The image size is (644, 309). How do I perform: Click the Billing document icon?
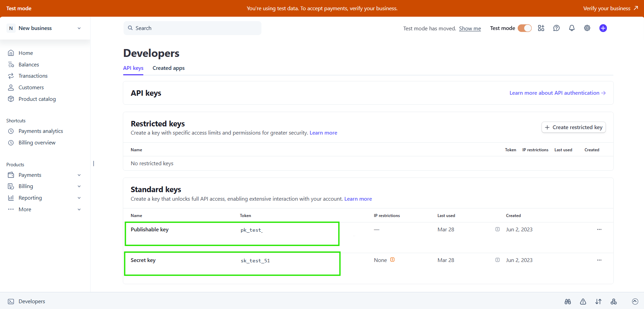coord(11,186)
